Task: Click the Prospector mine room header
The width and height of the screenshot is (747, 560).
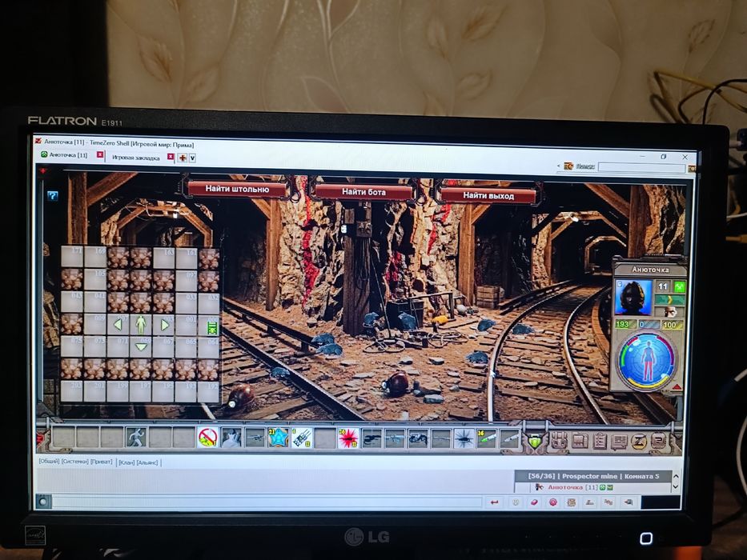Action: pos(593,476)
